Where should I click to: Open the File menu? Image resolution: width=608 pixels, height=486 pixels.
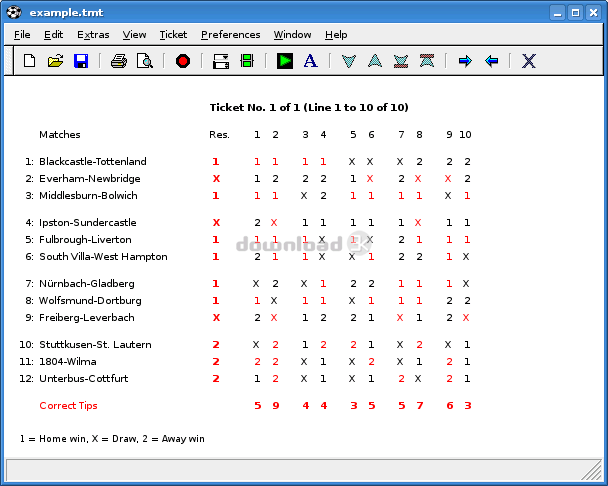point(22,35)
